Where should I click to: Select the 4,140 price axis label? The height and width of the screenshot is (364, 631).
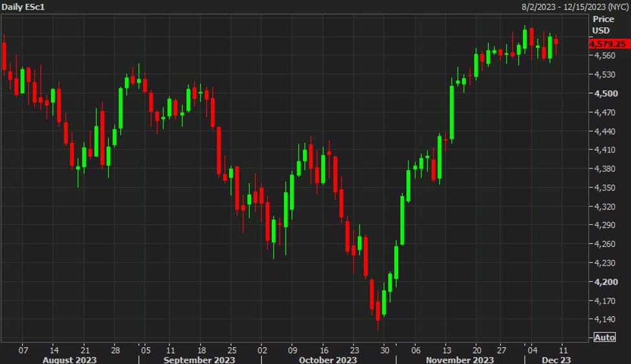[605, 319]
